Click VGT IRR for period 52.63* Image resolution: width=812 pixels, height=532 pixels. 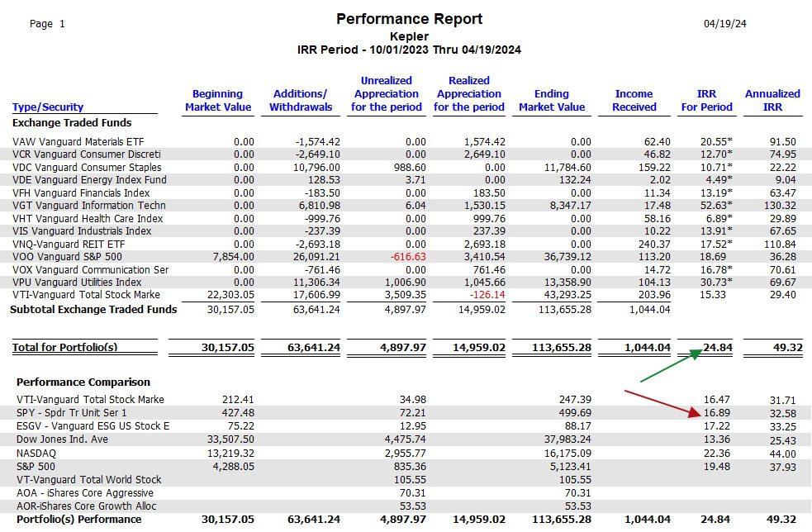[716, 206]
